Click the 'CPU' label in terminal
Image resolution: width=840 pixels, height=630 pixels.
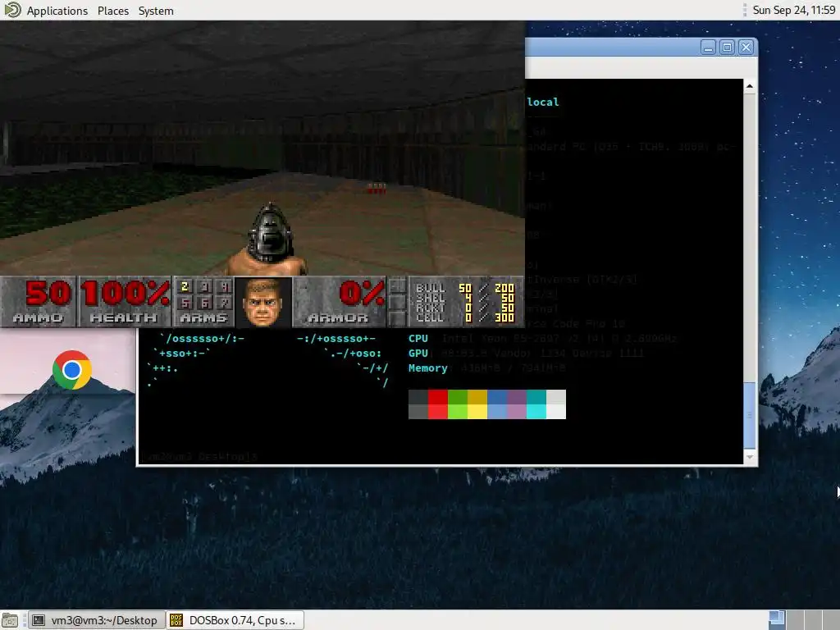[418, 339]
